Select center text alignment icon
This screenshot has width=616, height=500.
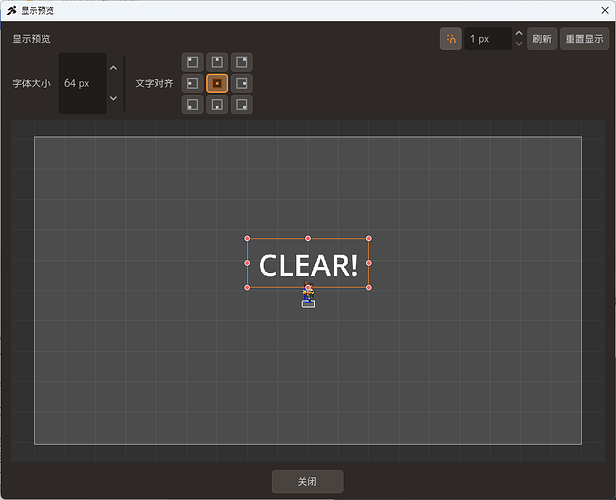[217, 83]
